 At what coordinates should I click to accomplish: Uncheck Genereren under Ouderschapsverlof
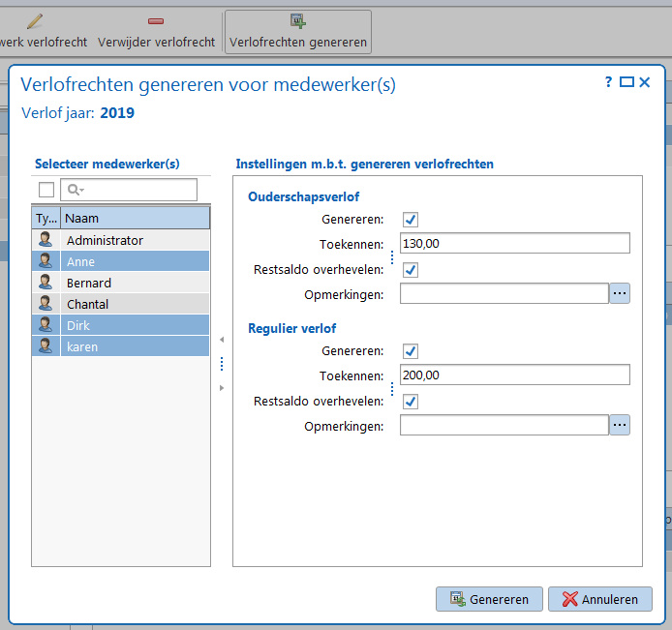411,220
